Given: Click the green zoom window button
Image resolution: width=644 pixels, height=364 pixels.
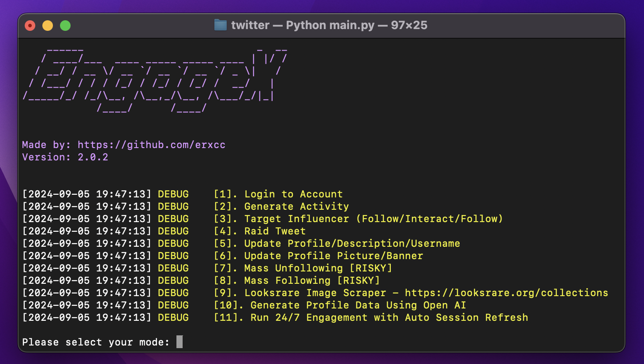Looking at the screenshot, I should click(x=65, y=26).
